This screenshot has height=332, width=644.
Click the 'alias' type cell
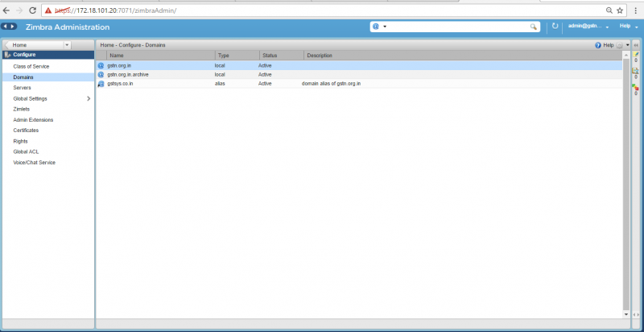point(220,84)
